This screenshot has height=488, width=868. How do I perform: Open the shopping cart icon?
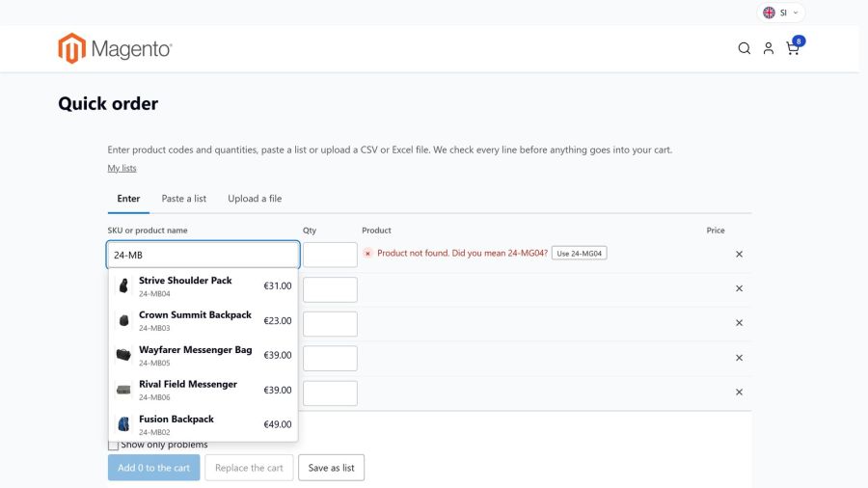tap(792, 48)
